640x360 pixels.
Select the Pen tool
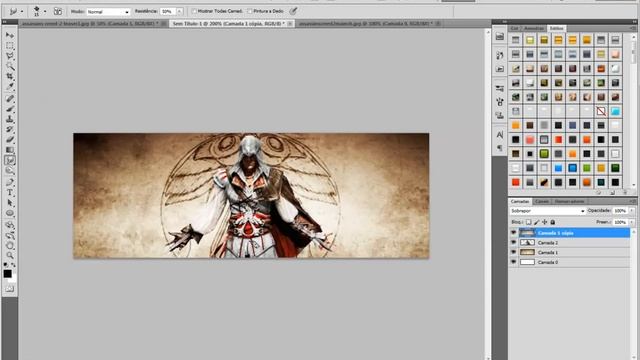[x=10, y=182]
